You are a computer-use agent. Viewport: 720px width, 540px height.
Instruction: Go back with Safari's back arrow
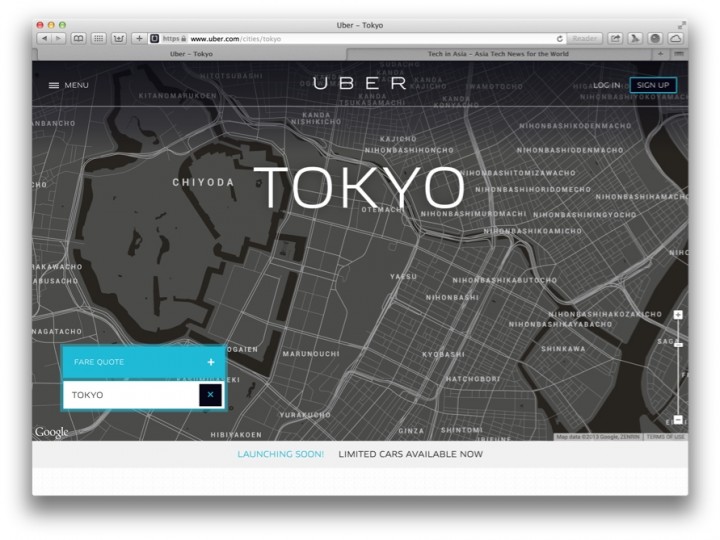[x=44, y=39]
